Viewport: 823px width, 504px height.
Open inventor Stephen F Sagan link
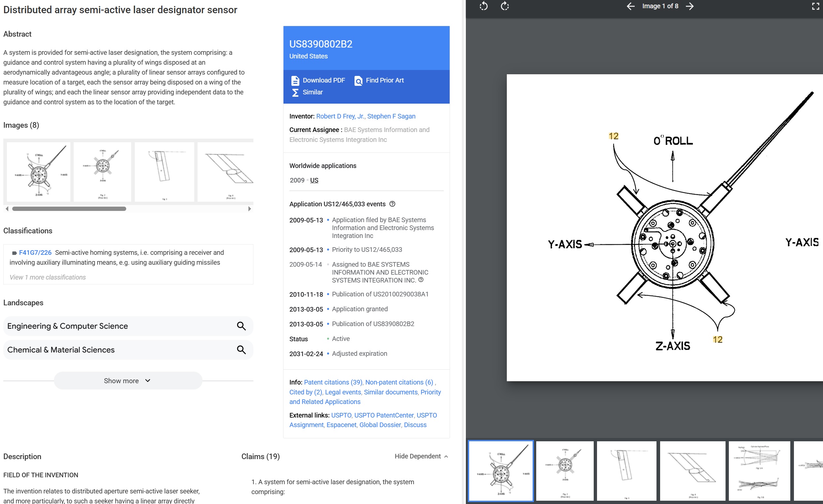pos(391,116)
